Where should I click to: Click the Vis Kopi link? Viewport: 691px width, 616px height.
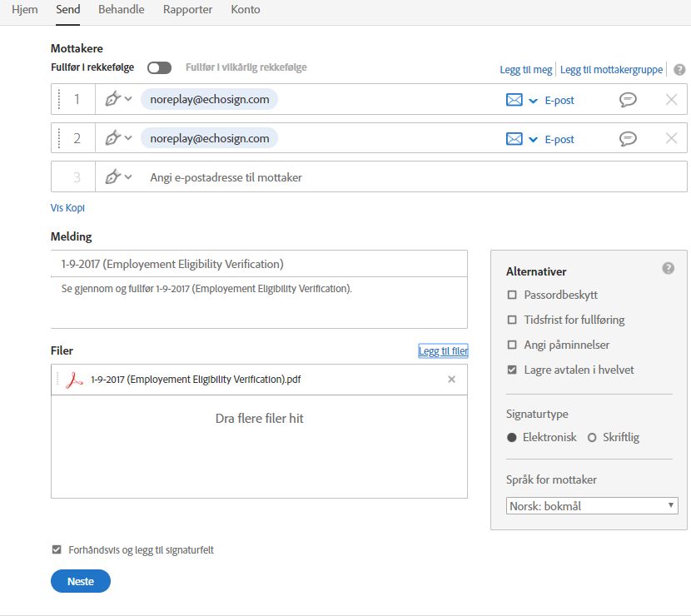[67, 207]
